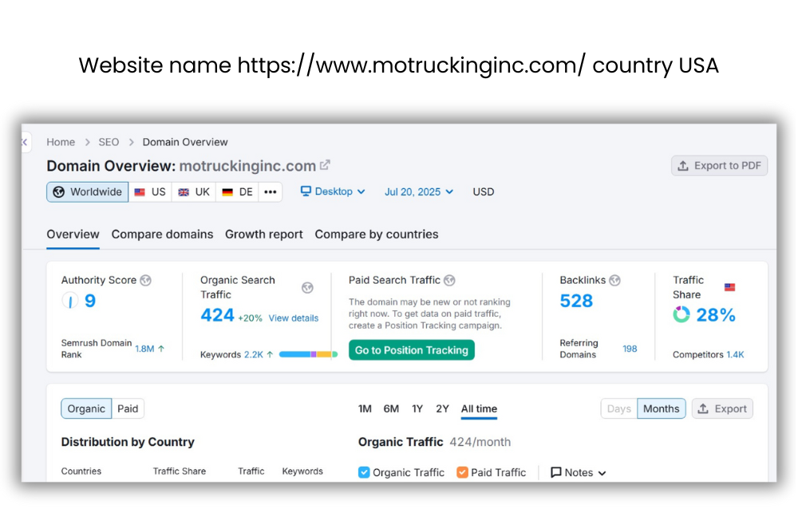Image resolution: width=798 pixels, height=532 pixels.
Task: Click the Go to Position Tracking button
Action: pyautogui.click(x=411, y=350)
